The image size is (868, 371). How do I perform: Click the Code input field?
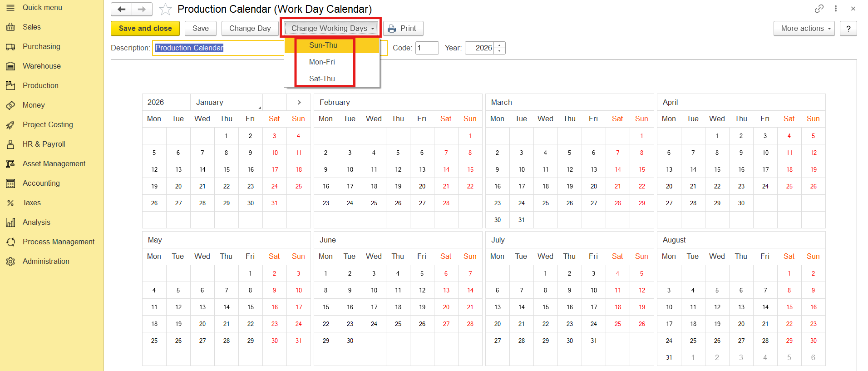[x=427, y=48]
